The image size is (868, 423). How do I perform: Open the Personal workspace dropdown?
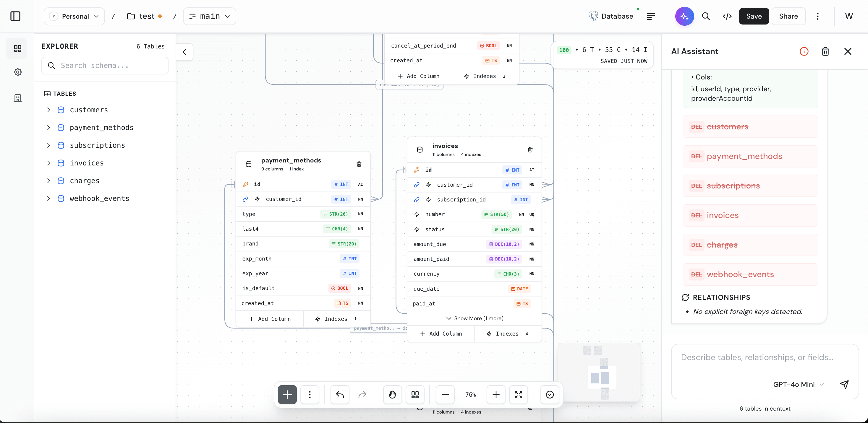(74, 16)
